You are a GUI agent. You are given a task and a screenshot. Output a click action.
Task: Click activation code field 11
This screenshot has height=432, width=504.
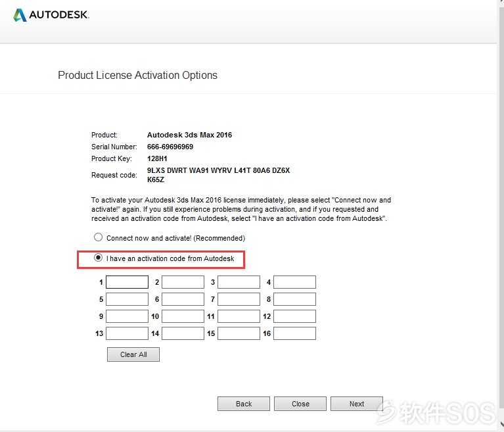[x=239, y=316]
